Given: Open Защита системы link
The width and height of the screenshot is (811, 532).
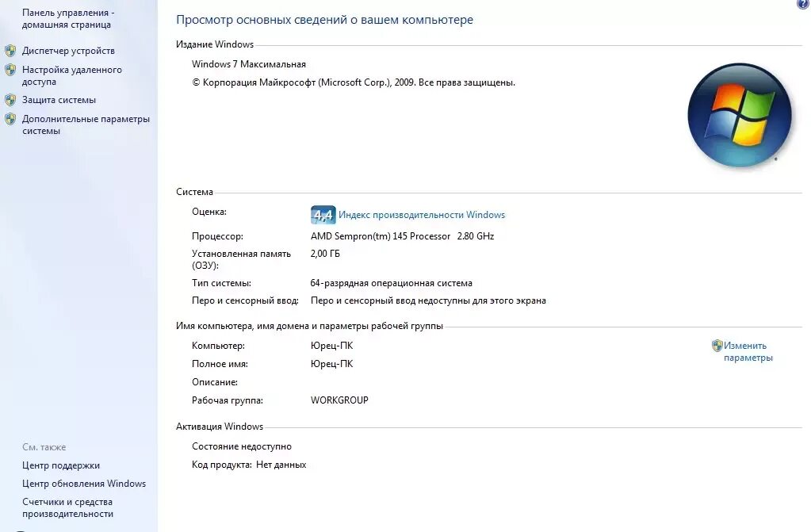Looking at the screenshot, I should coord(59,100).
